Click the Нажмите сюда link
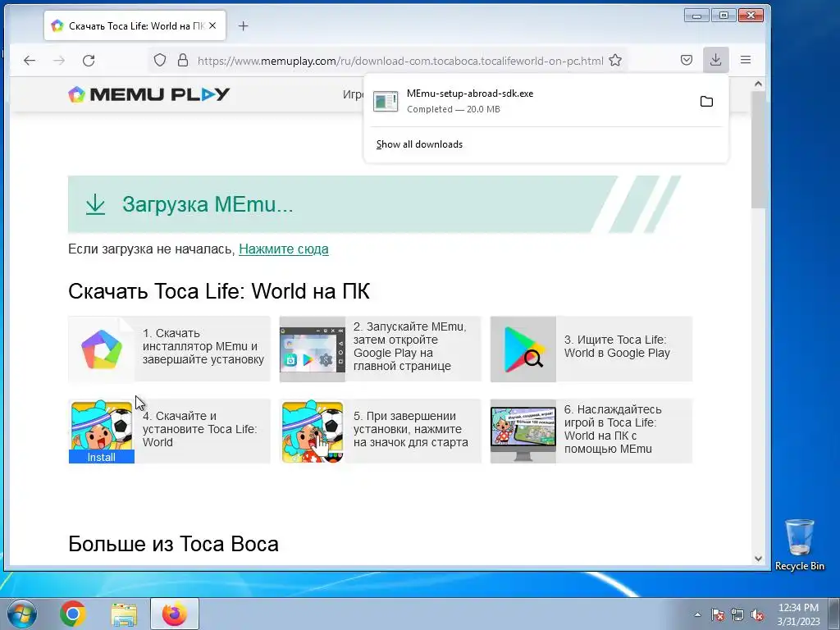 [x=283, y=249]
